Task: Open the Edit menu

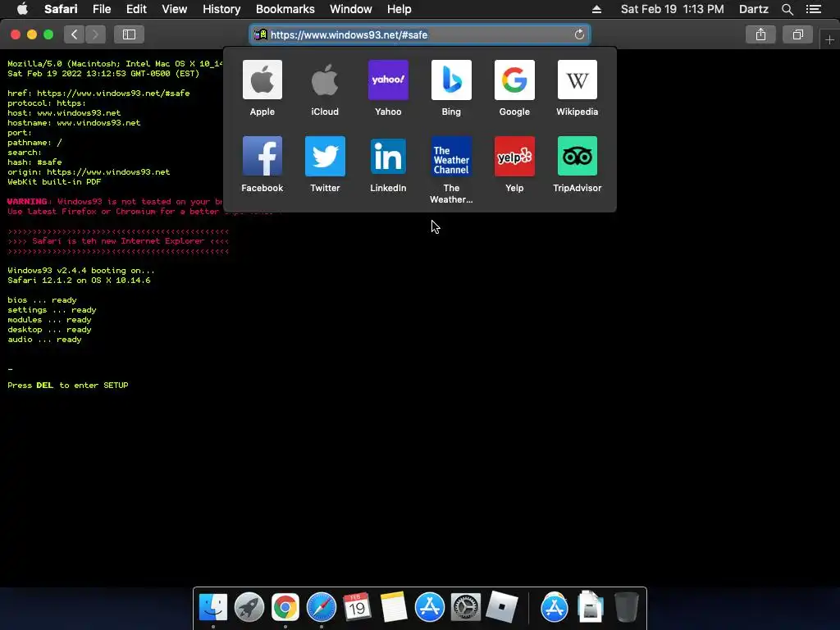Action: (x=136, y=9)
